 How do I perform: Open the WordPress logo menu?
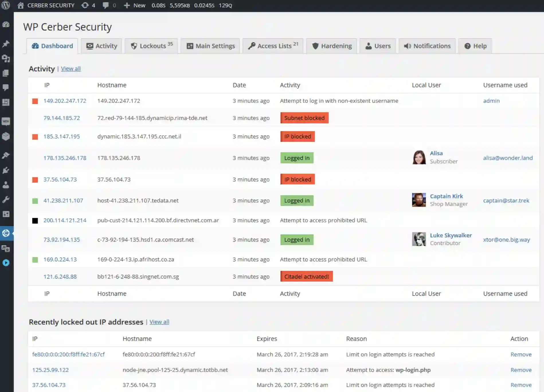(6, 5)
